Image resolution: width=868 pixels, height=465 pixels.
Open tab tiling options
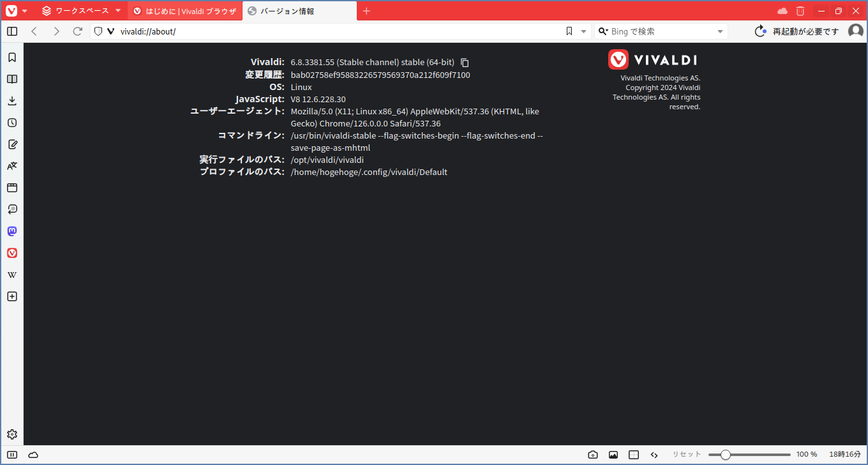click(634, 455)
